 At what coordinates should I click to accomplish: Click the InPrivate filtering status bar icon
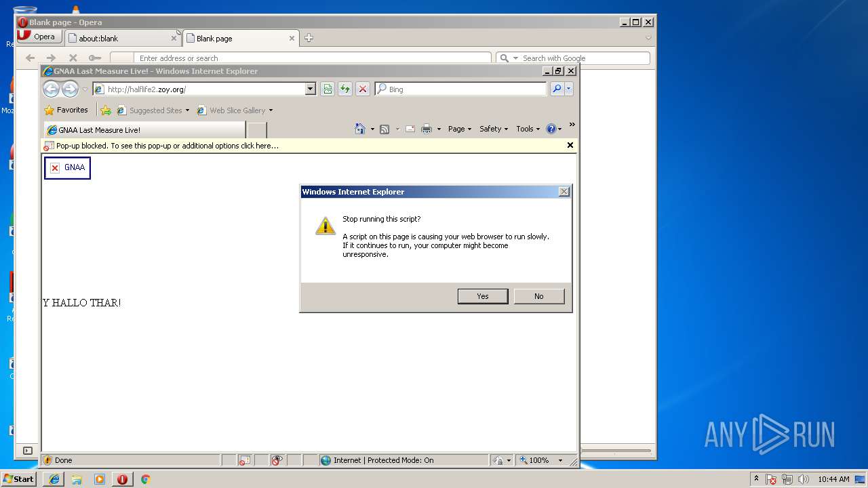point(277,460)
